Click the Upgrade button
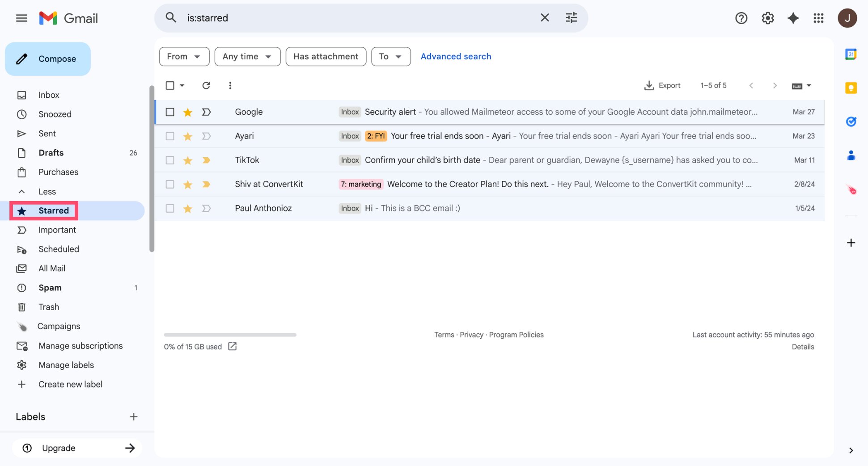868x466 pixels. [x=77, y=449]
